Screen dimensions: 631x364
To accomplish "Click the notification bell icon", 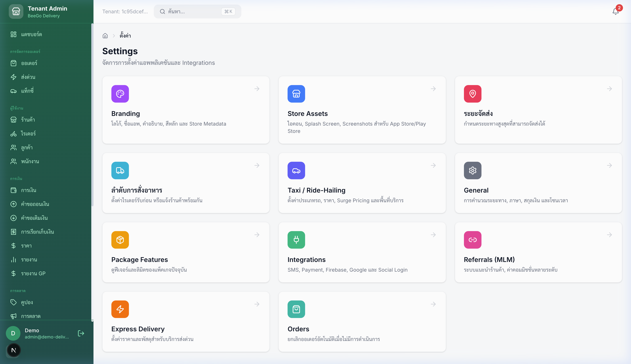I will coord(615,12).
